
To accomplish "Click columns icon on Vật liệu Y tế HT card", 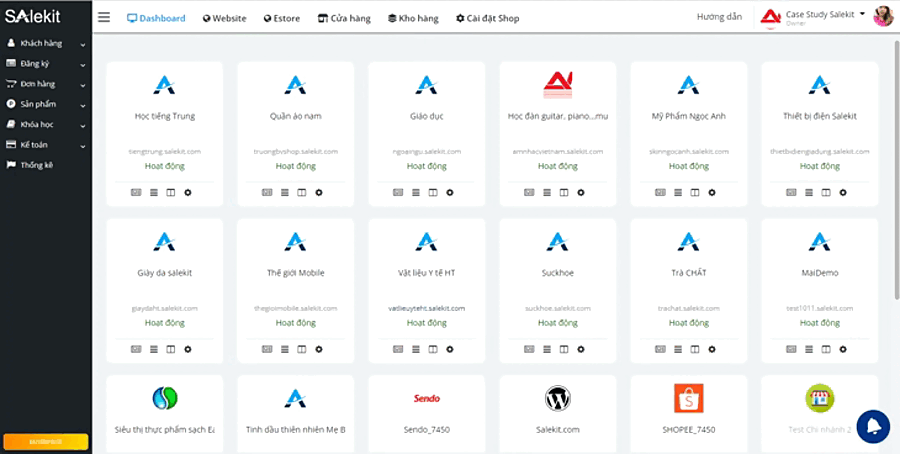I will [x=433, y=349].
